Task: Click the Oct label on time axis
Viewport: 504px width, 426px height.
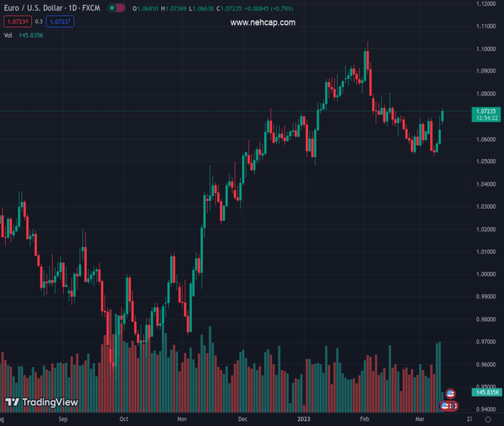Action: pos(124,419)
